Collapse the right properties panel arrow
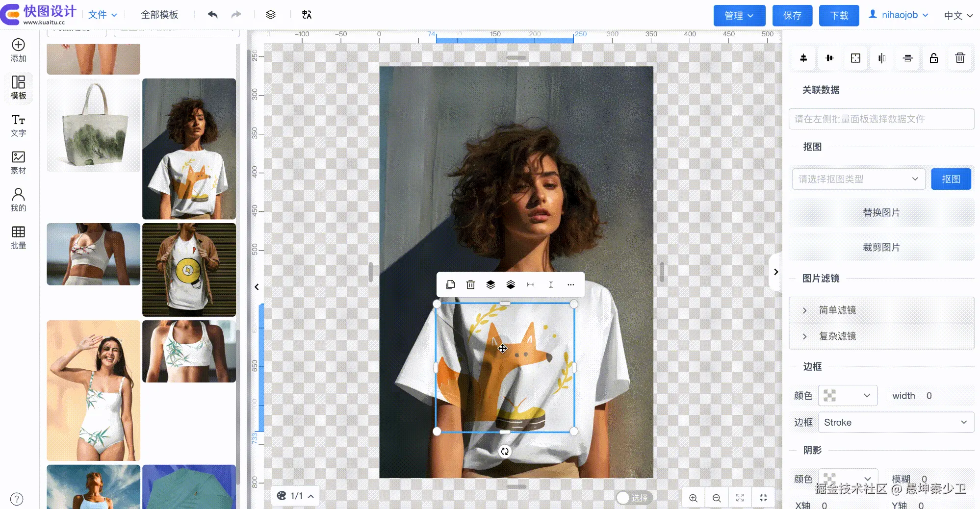Viewport: 980px width, 509px height. click(x=775, y=272)
